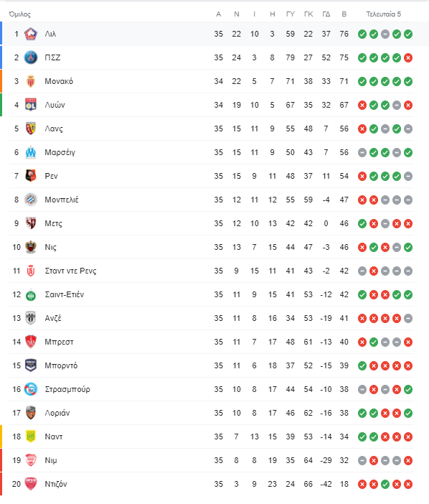The width and height of the screenshot is (429, 504).
Task: Click the Strasbourg blue crest icon
Action: pyautogui.click(x=31, y=389)
